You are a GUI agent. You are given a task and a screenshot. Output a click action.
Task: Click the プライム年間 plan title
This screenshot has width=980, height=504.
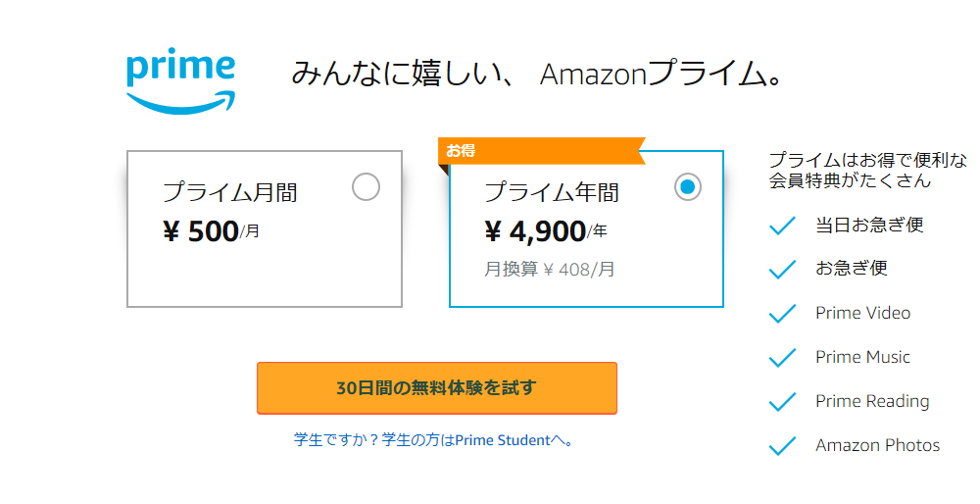[551, 192]
